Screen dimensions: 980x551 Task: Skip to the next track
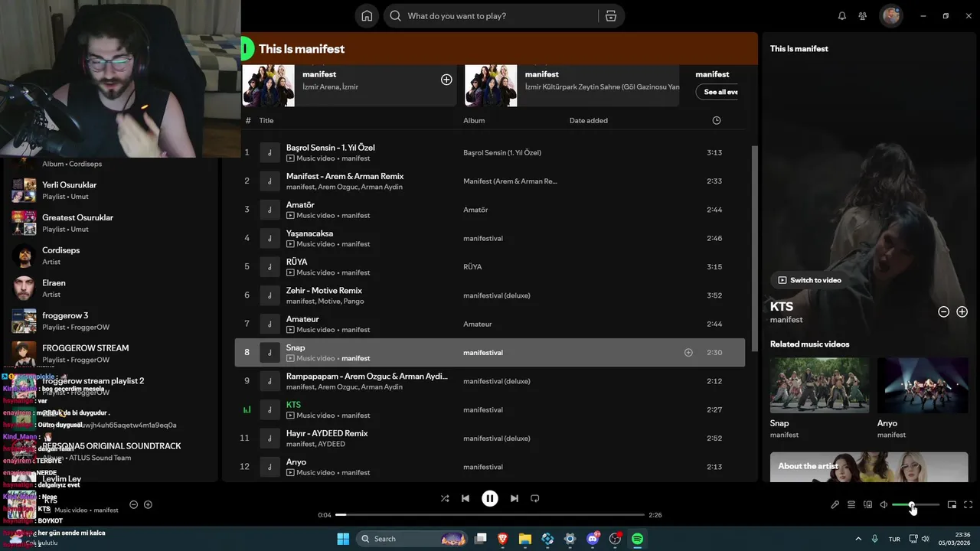pyautogui.click(x=514, y=498)
